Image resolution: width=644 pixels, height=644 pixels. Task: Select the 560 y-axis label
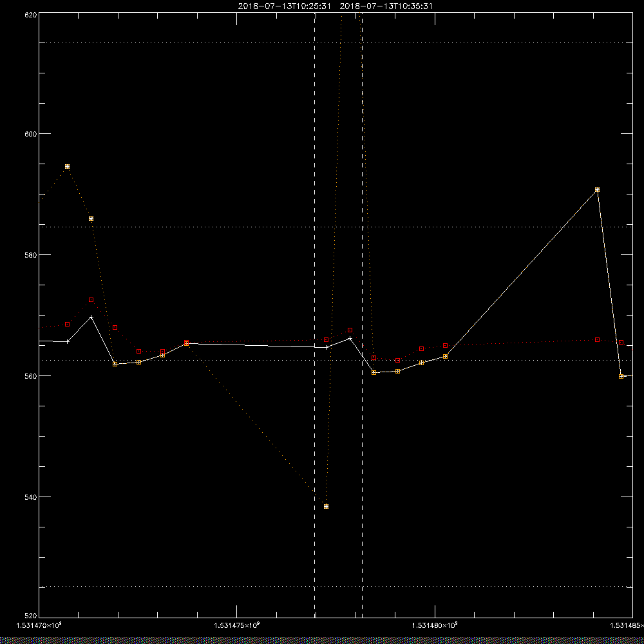point(31,376)
